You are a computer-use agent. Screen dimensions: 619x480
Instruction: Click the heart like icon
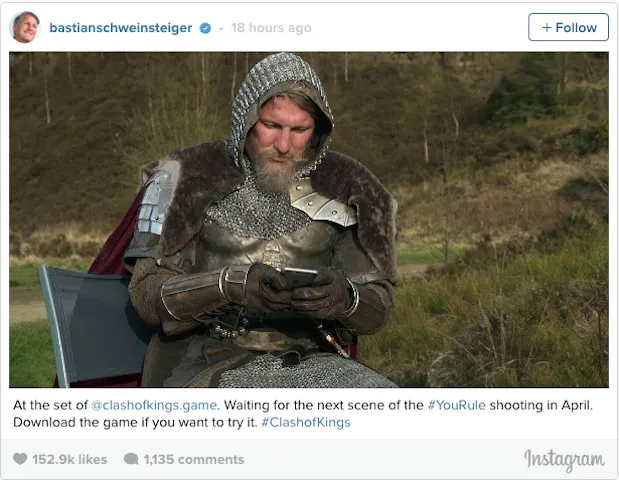pos(20,459)
